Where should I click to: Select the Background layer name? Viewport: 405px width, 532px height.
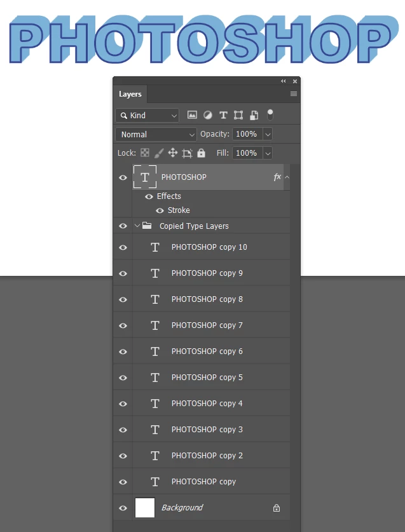(182, 508)
